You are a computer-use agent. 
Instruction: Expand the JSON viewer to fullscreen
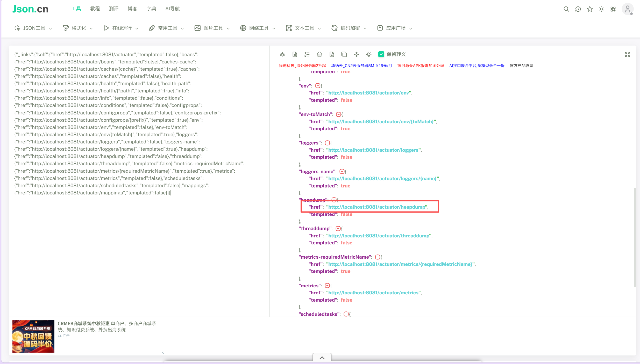(627, 54)
